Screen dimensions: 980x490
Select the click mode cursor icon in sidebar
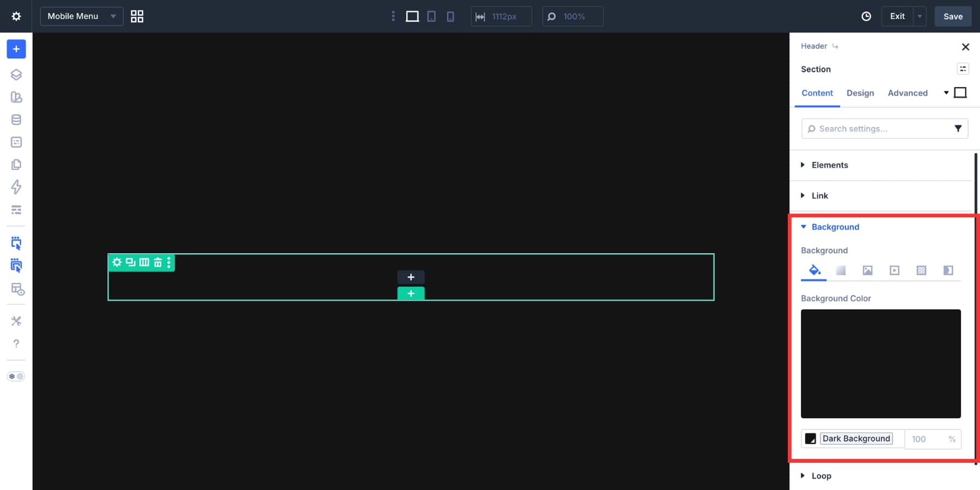pos(16,243)
